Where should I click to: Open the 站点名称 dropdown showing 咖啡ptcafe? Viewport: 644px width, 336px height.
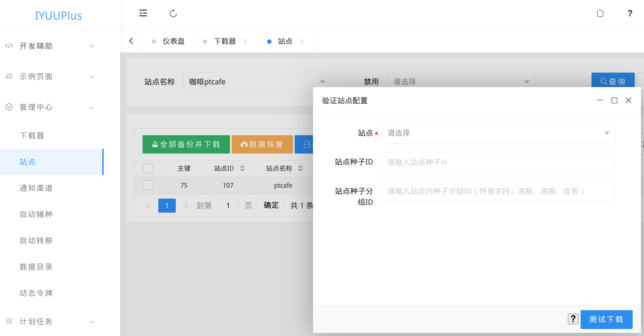tap(257, 82)
